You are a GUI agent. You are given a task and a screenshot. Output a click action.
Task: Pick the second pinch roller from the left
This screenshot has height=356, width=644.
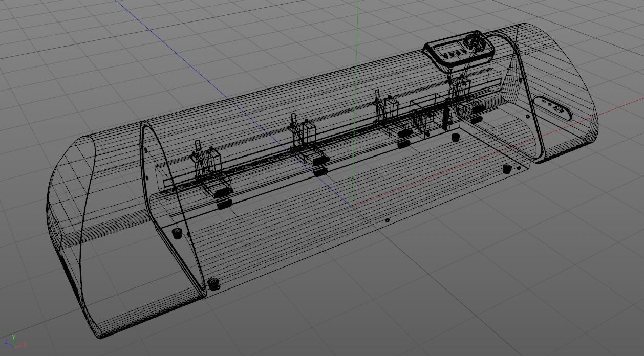coord(309,144)
